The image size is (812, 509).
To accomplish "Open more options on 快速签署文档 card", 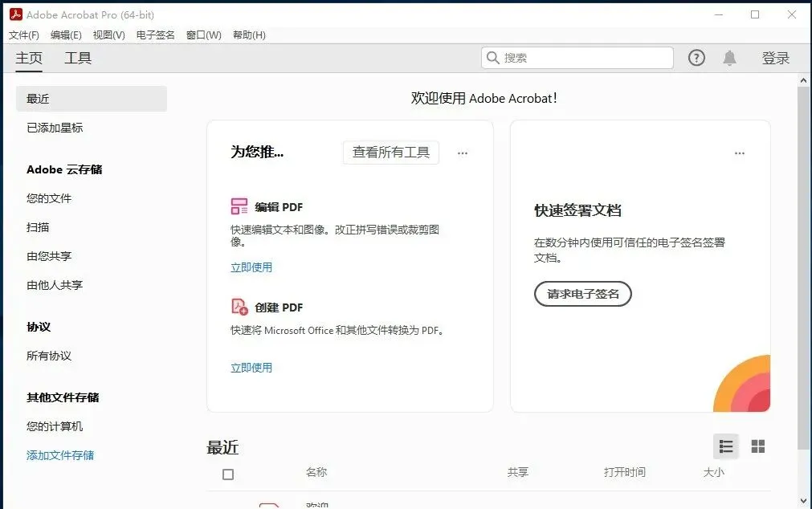I will tap(740, 153).
